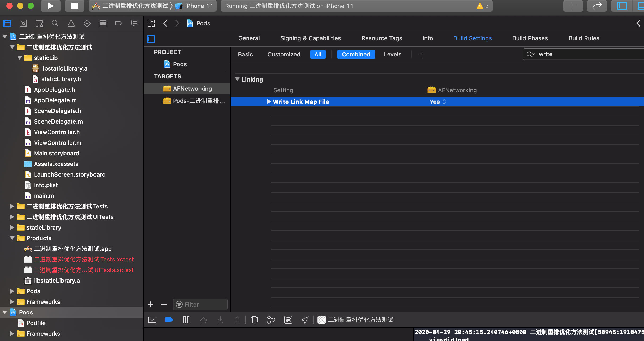644x341 pixels.
Task: Hide the debug area
Action: pos(152,320)
